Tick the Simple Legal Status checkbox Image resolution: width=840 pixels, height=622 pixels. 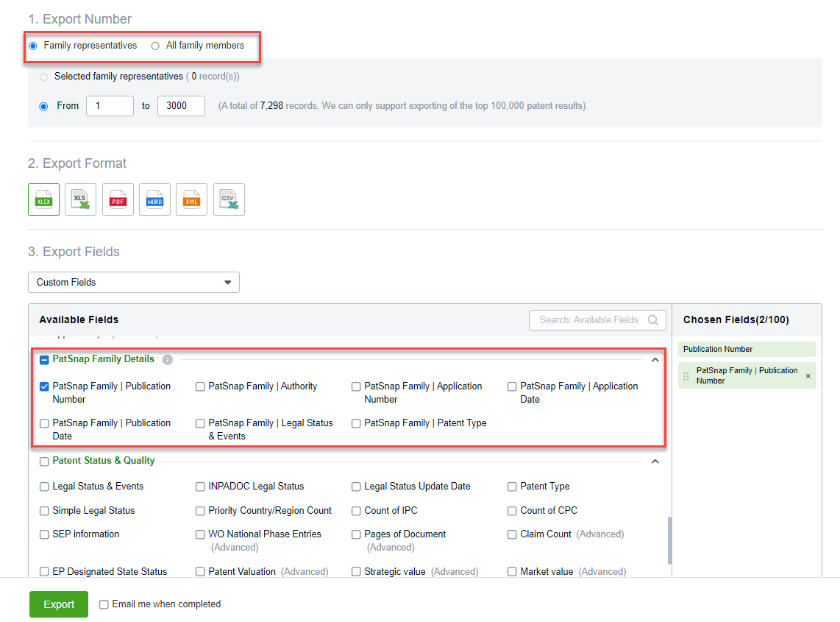(44, 511)
